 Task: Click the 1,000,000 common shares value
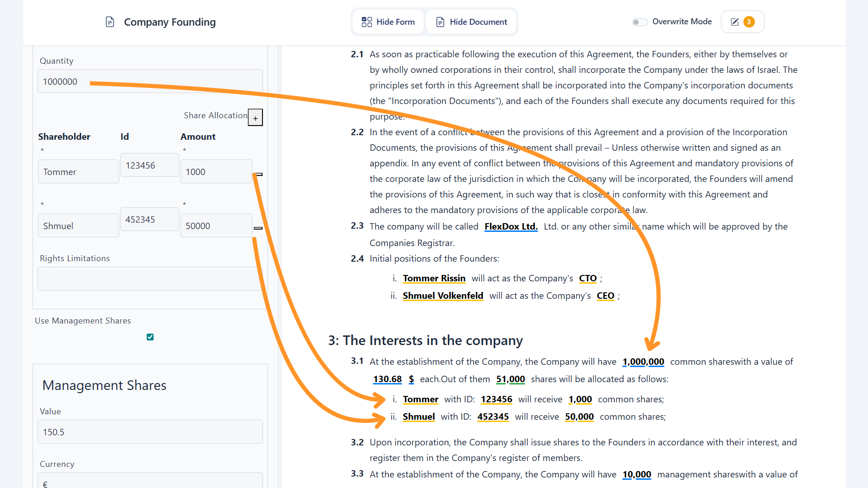click(643, 362)
